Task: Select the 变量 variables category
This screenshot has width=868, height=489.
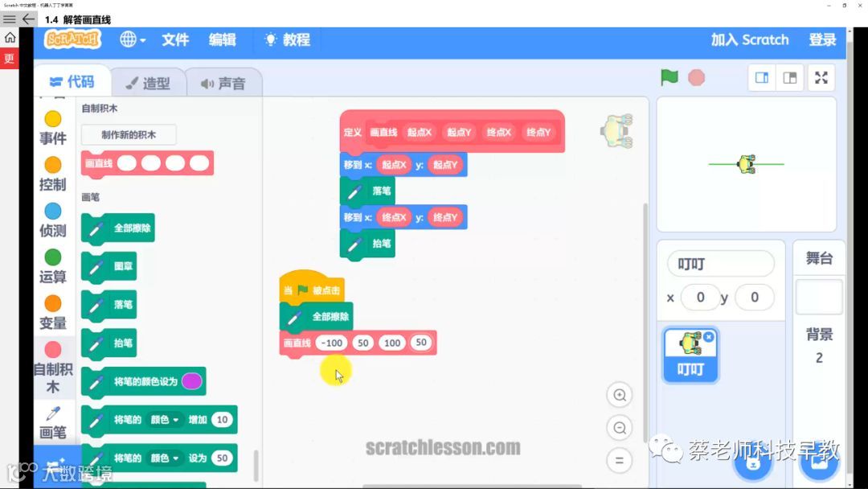Action: pyautogui.click(x=52, y=313)
